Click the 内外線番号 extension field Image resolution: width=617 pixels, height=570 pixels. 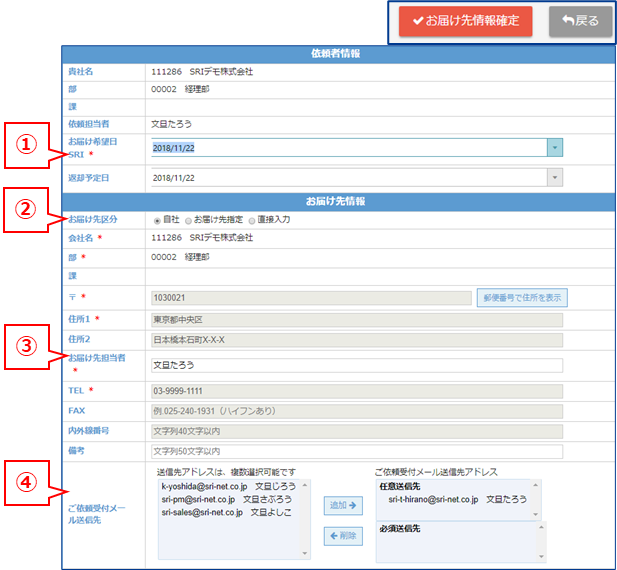click(x=356, y=431)
